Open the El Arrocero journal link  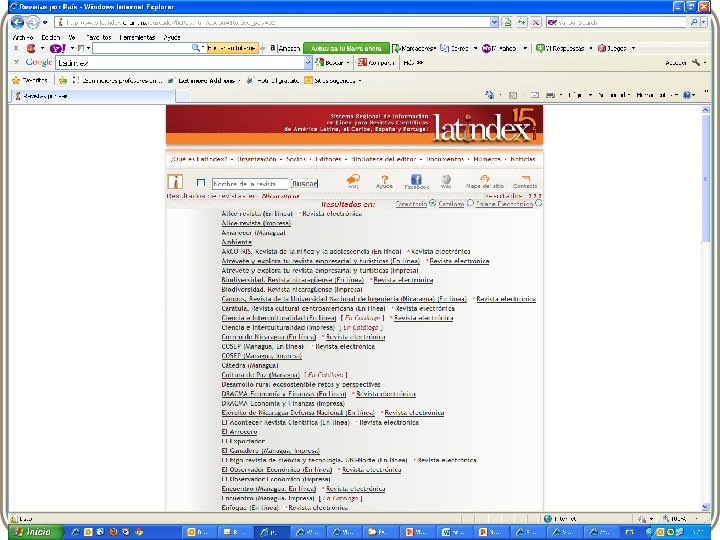click(x=239, y=432)
